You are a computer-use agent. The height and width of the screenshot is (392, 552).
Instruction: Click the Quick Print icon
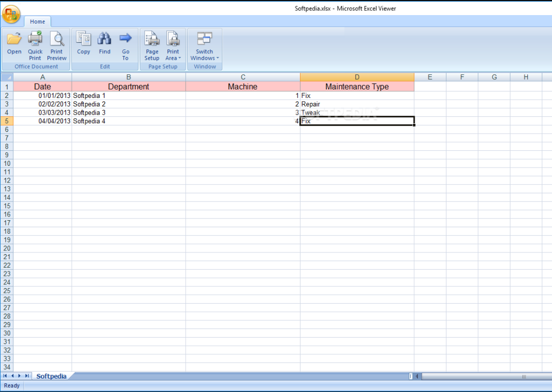click(35, 44)
